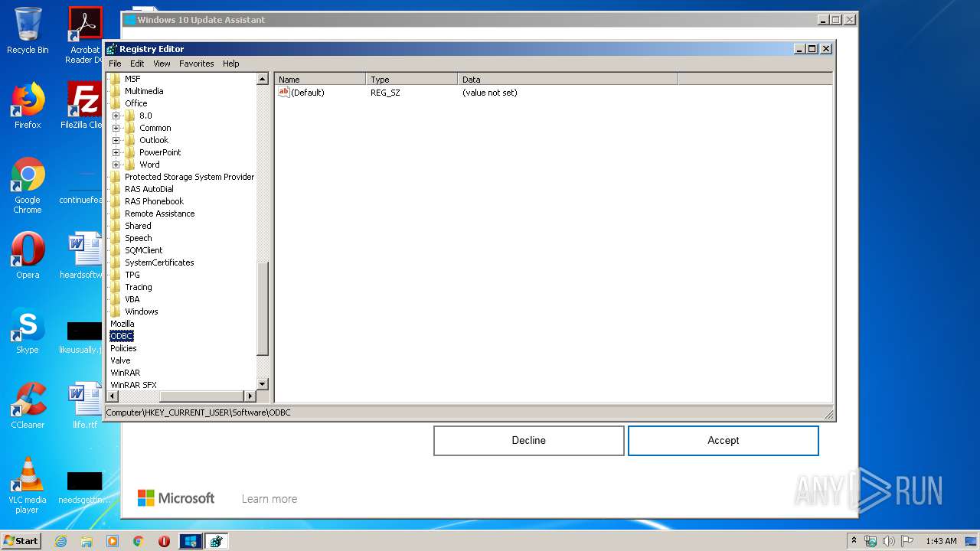Select the SystemCertificates key

pyautogui.click(x=159, y=262)
